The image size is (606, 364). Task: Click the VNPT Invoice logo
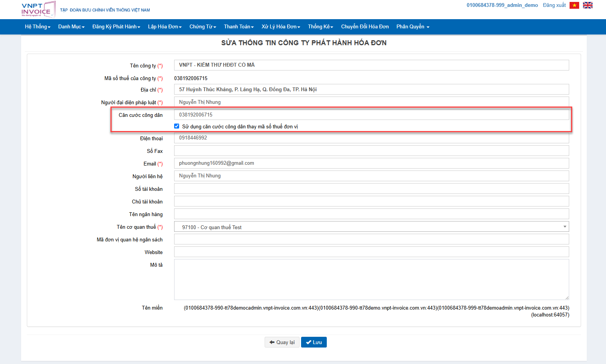coord(38,9)
